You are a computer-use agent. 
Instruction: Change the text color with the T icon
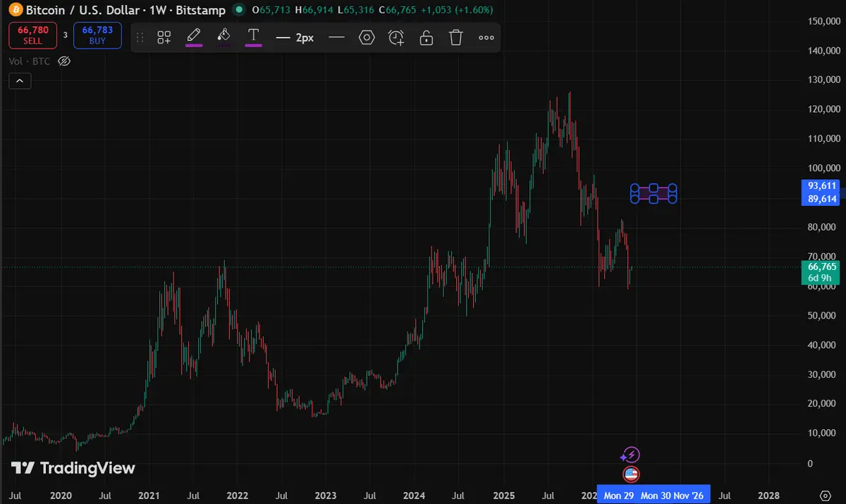click(x=254, y=36)
